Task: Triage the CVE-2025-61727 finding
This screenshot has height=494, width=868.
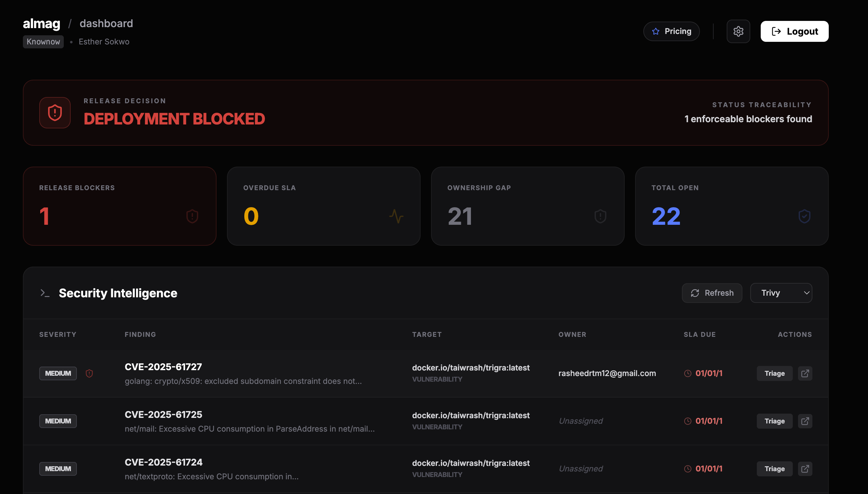Action: [x=774, y=373]
